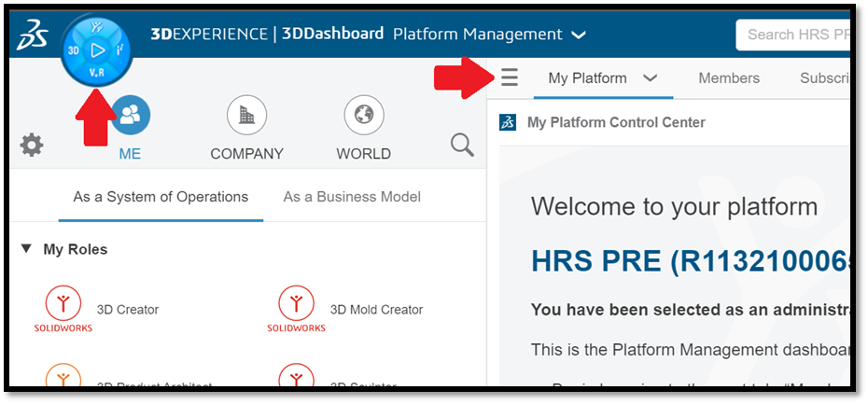Select the ME people icon
Screen dimensions: 868x404
point(130,115)
